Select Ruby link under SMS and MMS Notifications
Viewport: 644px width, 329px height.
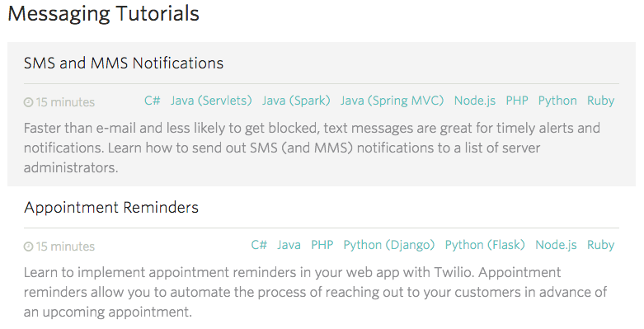pyautogui.click(x=600, y=101)
